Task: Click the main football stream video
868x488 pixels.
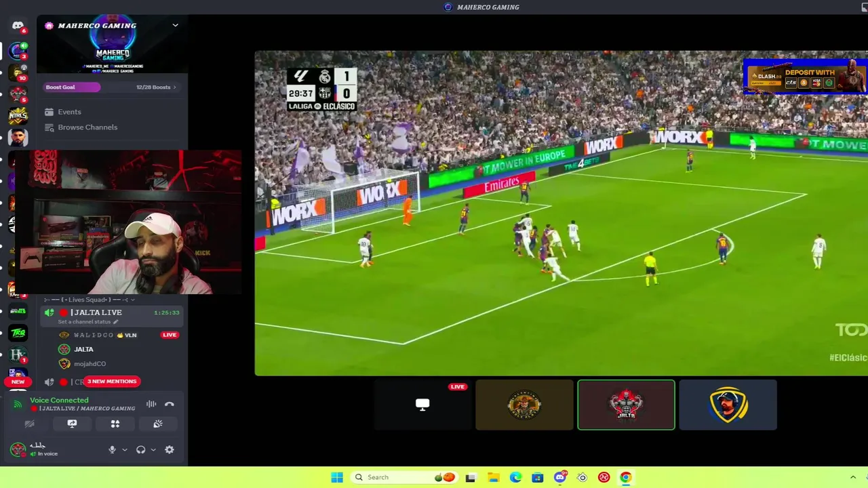Action: click(561, 213)
